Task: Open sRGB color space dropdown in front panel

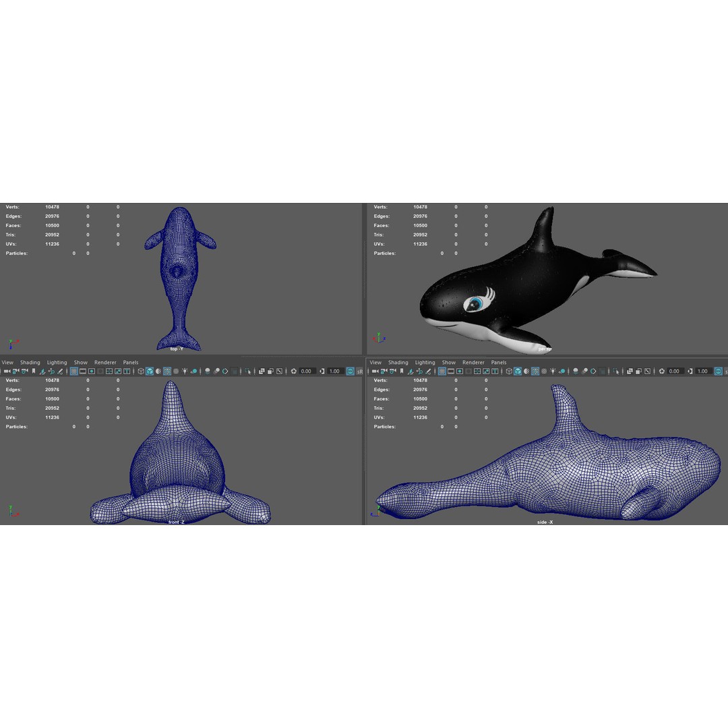Action: [360, 371]
